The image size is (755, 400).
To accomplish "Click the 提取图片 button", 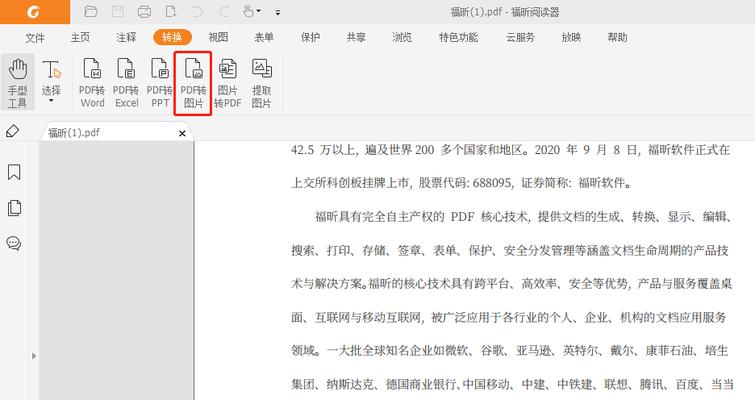I will pyautogui.click(x=261, y=83).
